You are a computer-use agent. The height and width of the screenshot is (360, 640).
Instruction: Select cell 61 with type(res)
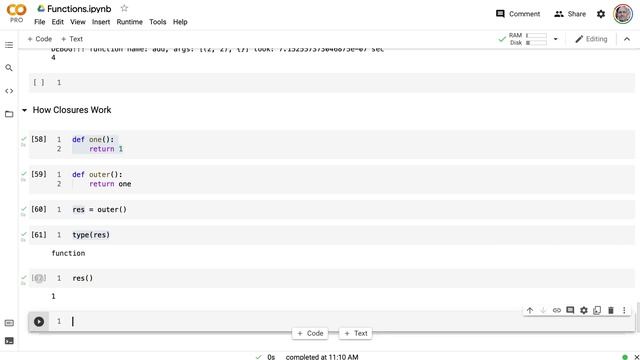[x=331, y=235]
